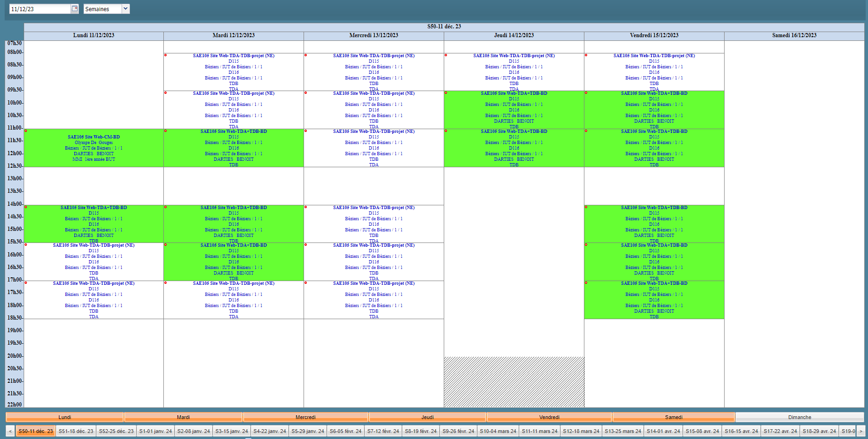868x439 pixels.
Task: Click red marker on Friday's 17h00 green event
Action: click(586, 283)
